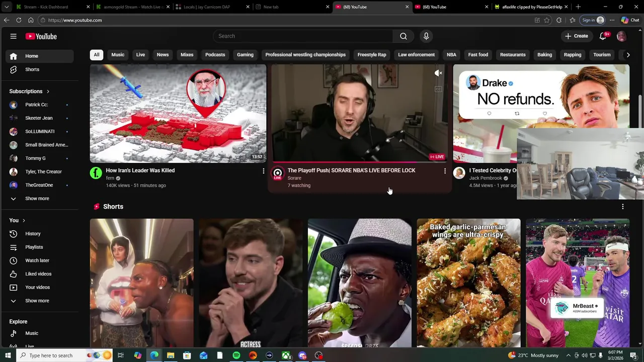
Task: Open the Jack Pembrook channel avatar
Action: click(x=459, y=173)
